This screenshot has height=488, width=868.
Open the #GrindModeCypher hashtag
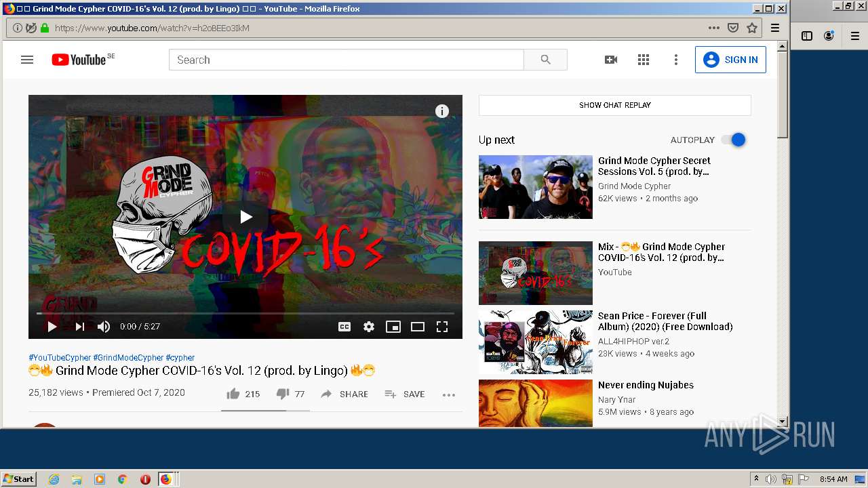pos(128,358)
